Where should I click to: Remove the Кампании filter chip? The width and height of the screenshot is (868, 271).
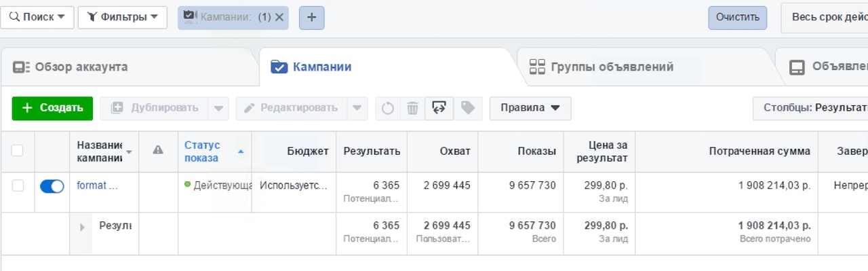(x=279, y=18)
